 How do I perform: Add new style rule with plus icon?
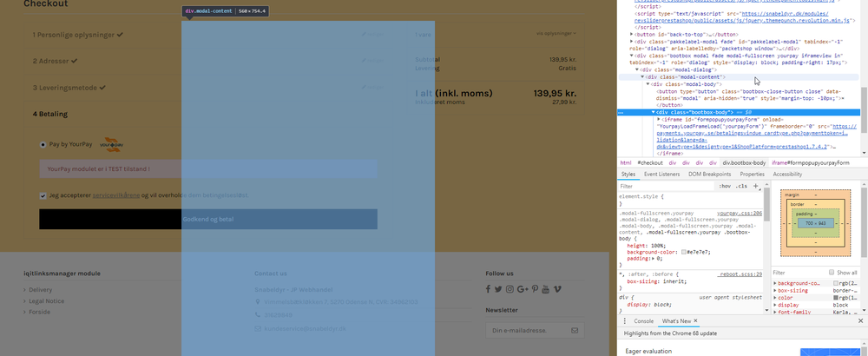coord(756,186)
